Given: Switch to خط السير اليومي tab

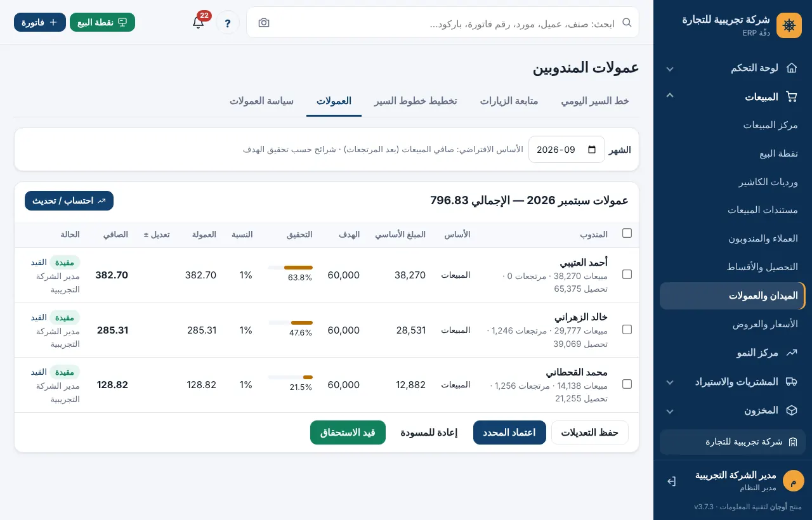Looking at the screenshot, I should [x=595, y=101].
